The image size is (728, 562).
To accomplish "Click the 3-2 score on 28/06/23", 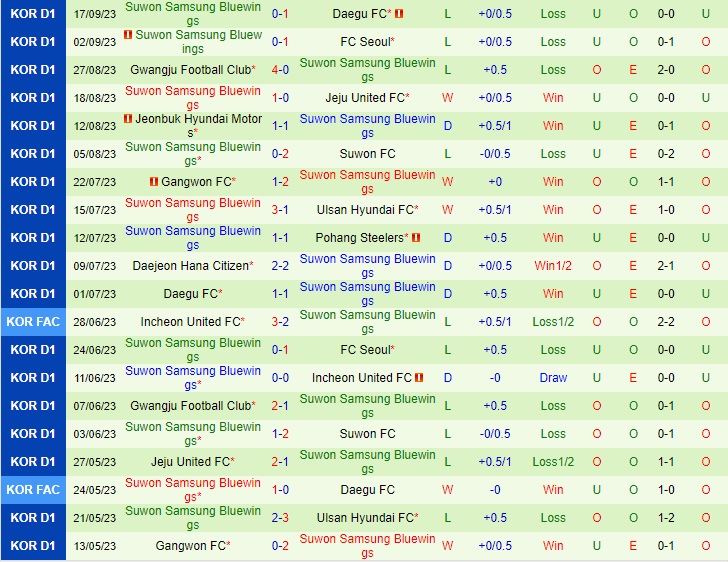I will click(x=280, y=322).
